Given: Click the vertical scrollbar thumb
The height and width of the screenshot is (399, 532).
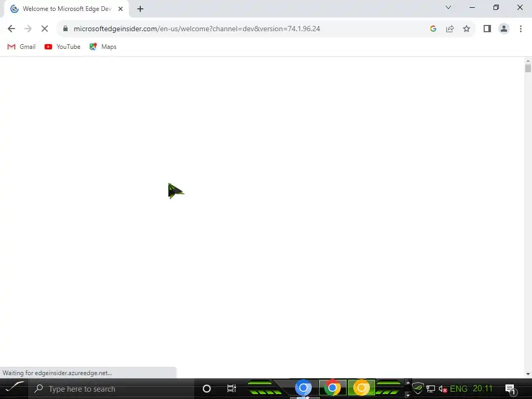Looking at the screenshot, I should (x=528, y=68).
